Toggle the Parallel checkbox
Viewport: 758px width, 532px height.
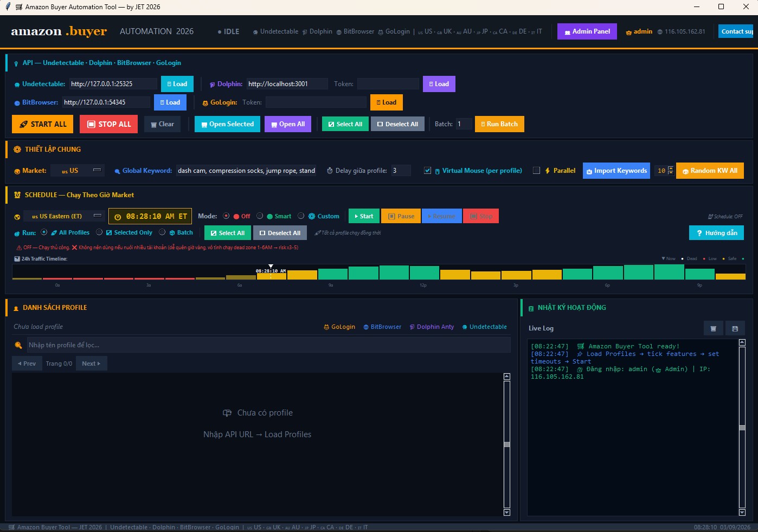click(536, 171)
